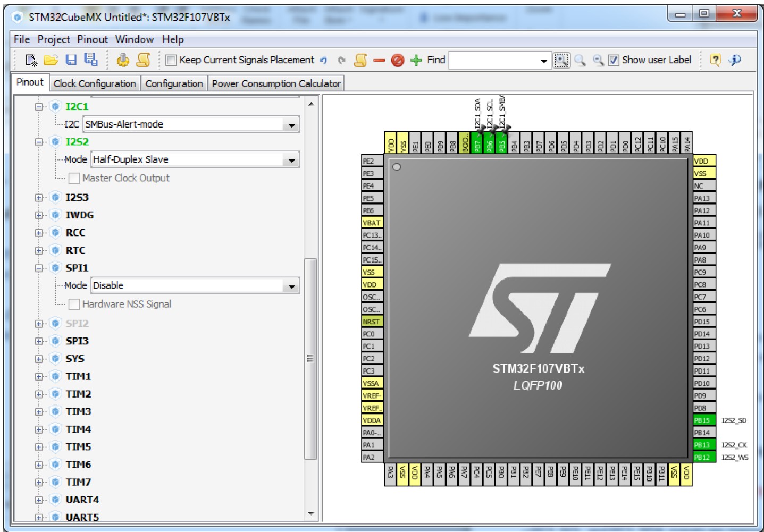Collapse the I2S2 tree node
This screenshot has width=764, height=532.
click(x=39, y=142)
